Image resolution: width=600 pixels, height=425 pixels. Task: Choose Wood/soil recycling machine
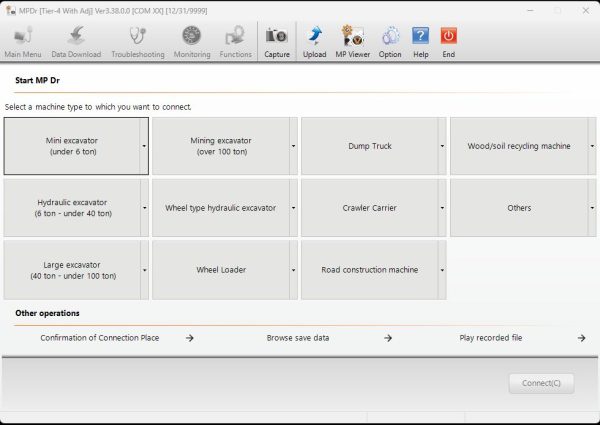(x=519, y=146)
